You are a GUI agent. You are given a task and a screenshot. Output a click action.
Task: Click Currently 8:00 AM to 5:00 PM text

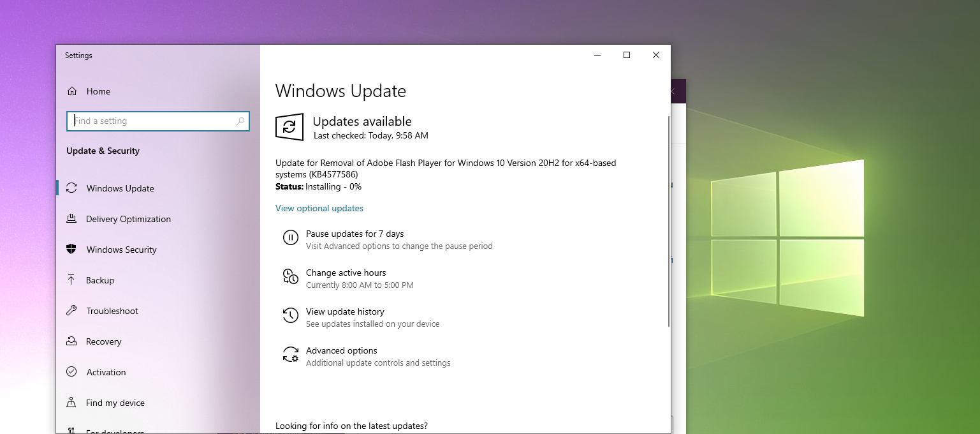360,285
